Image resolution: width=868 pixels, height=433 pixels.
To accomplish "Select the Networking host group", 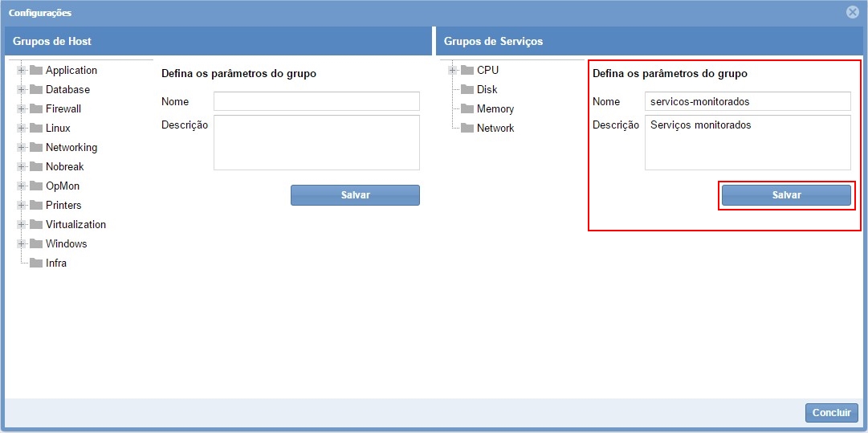I will (x=71, y=147).
